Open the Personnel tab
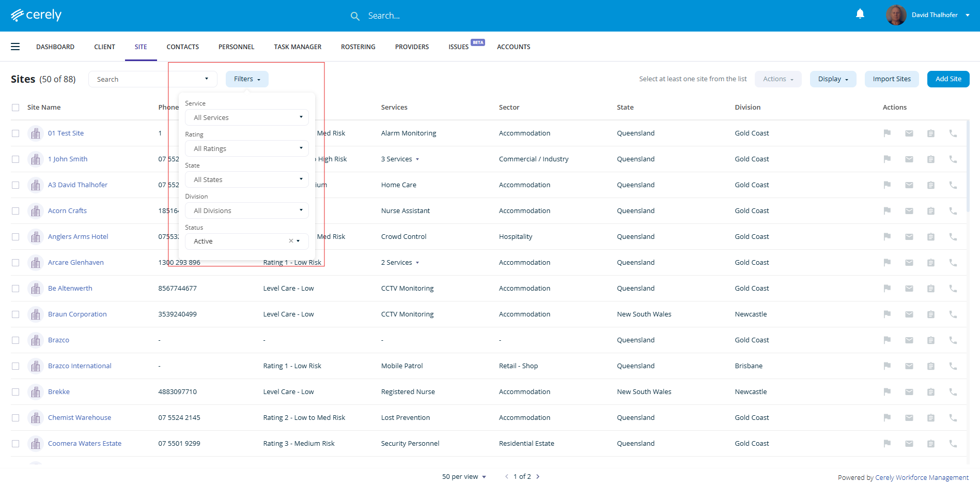The width and height of the screenshot is (980, 483). click(236, 47)
